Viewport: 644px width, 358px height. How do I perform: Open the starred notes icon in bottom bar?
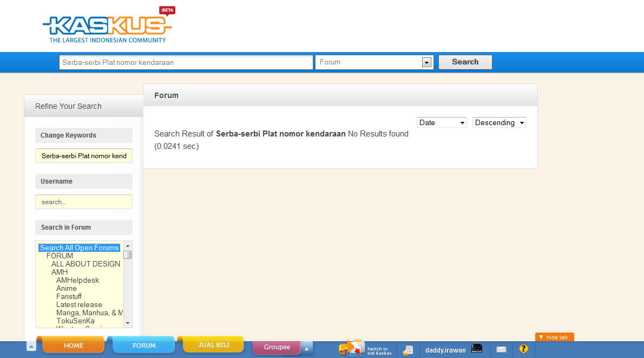coord(408,350)
